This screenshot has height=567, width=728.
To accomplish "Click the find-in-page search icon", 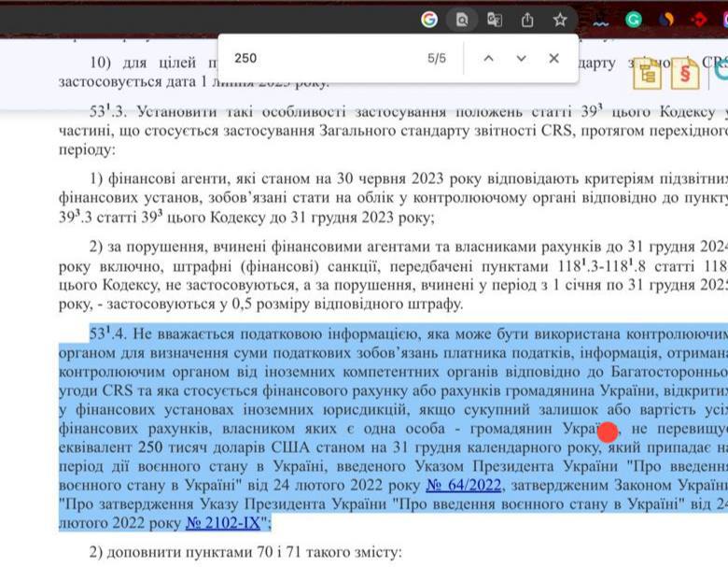I will [461, 19].
